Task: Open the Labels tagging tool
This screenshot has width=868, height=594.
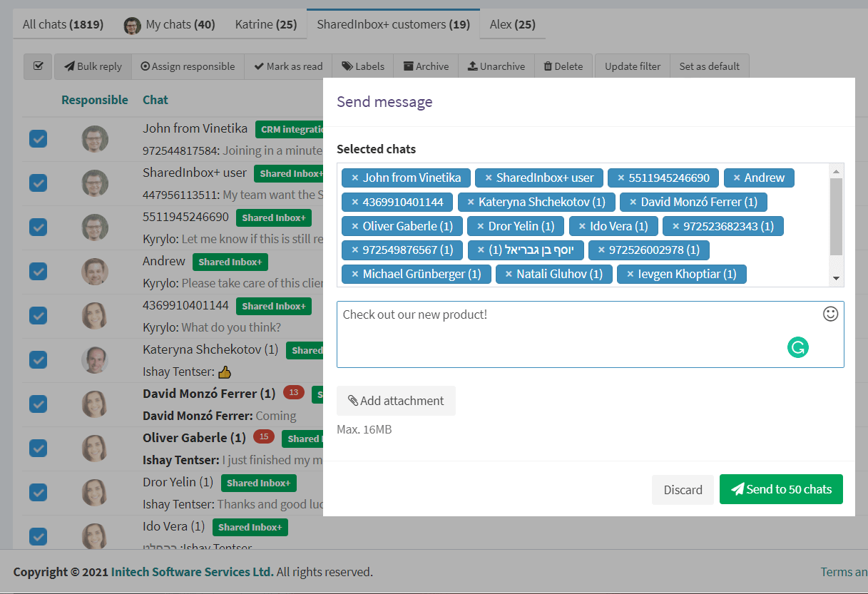Action: 349,66
